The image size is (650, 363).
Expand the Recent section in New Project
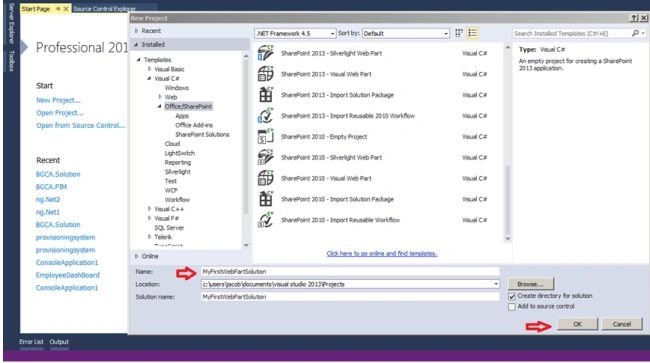136,31
